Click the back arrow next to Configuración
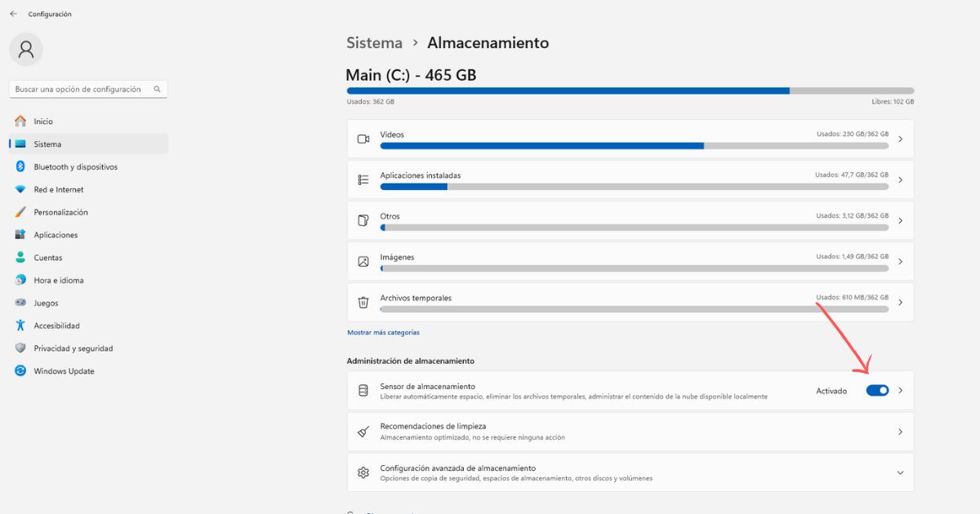The width and height of the screenshot is (980, 514). coord(13,14)
